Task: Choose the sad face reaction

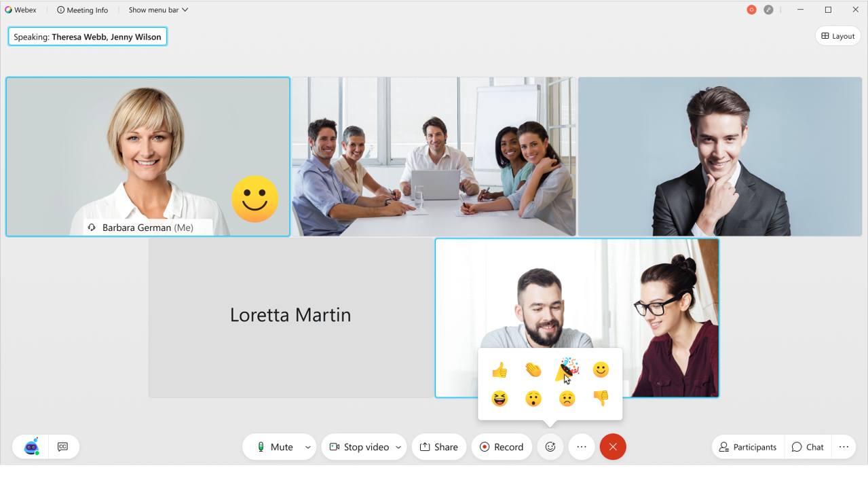Action: tap(567, 399)
